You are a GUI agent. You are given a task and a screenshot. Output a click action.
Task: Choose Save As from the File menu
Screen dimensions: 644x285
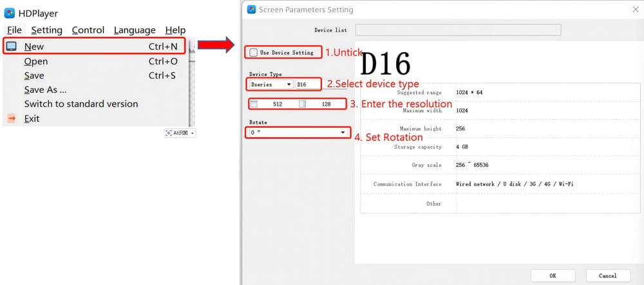pyautogui.click(x=95, y=90)
